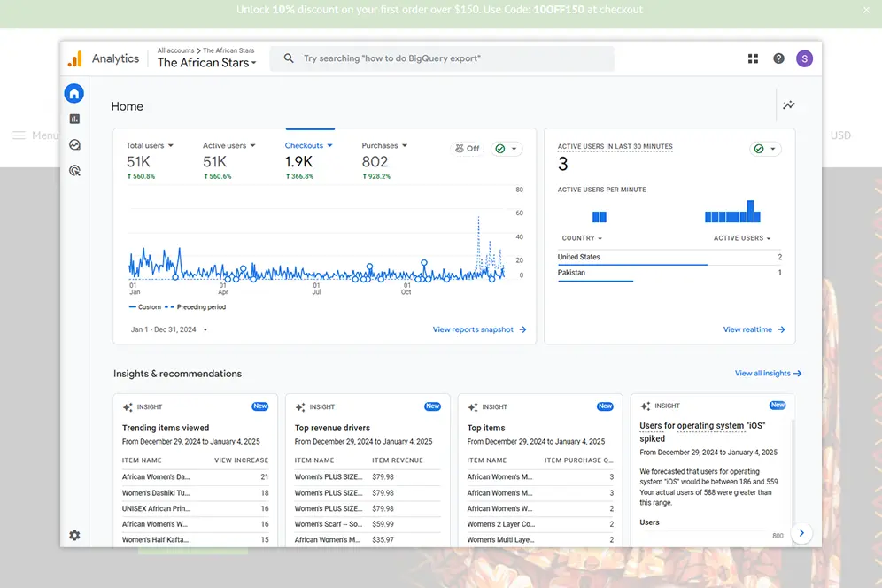Open the Google apps grid icon

click(753, 58)
